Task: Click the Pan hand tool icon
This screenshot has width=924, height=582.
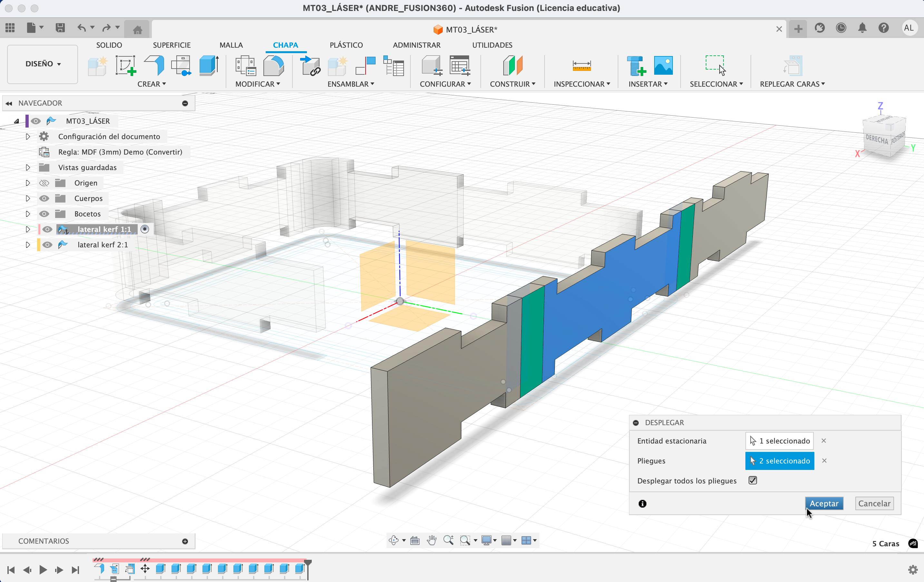Action: pos(432,540)
